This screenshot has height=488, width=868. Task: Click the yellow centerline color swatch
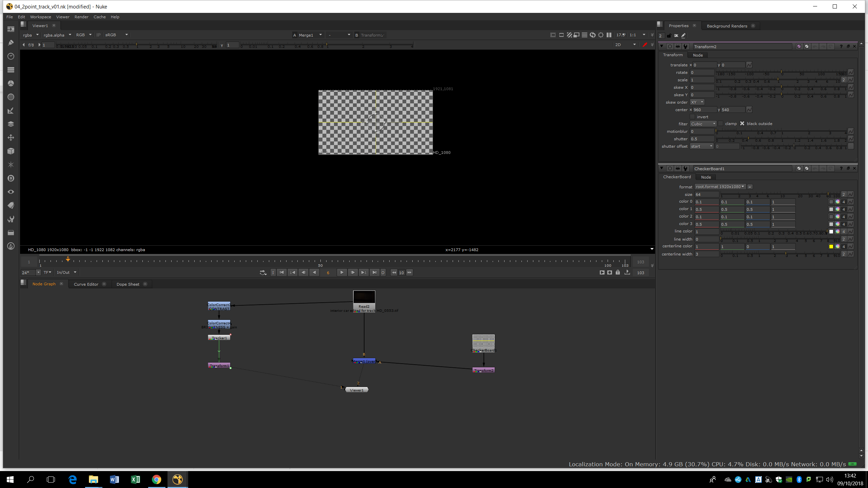tap(831, 247)
